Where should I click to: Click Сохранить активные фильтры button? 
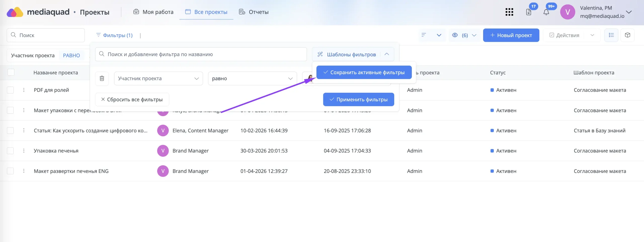pyautogui.click(x=364, y=72)
